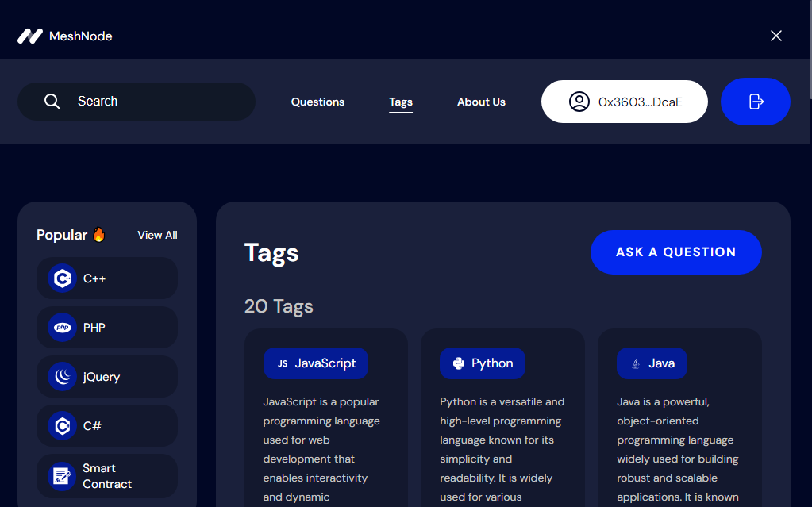Click the user profile avatar icon
The image size is (812, 507).
(579, 102)
